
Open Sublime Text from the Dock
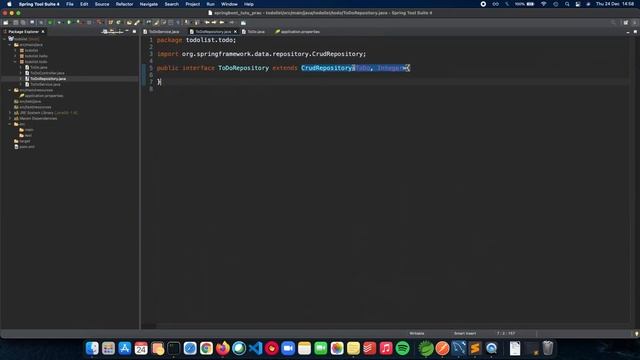(x=475, y=348)
